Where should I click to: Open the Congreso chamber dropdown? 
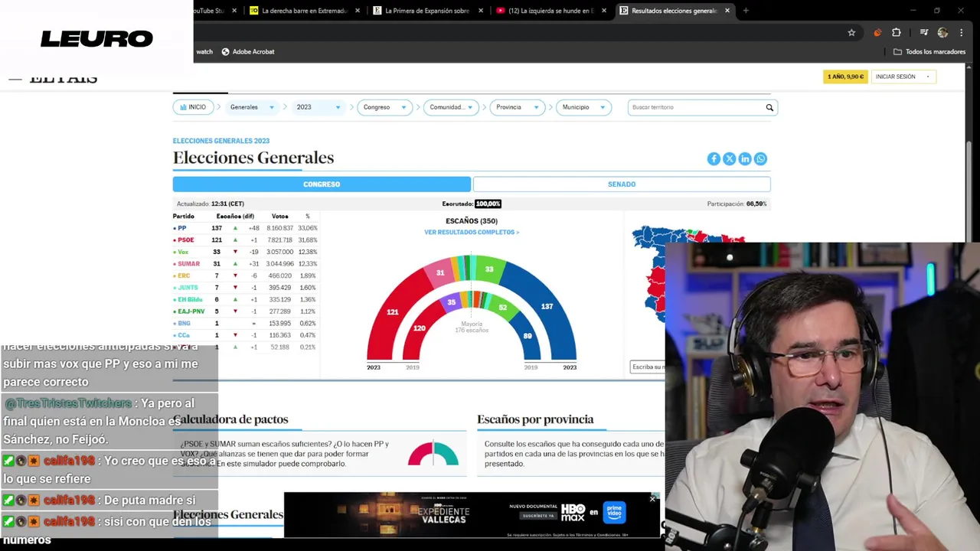point(384,107)
